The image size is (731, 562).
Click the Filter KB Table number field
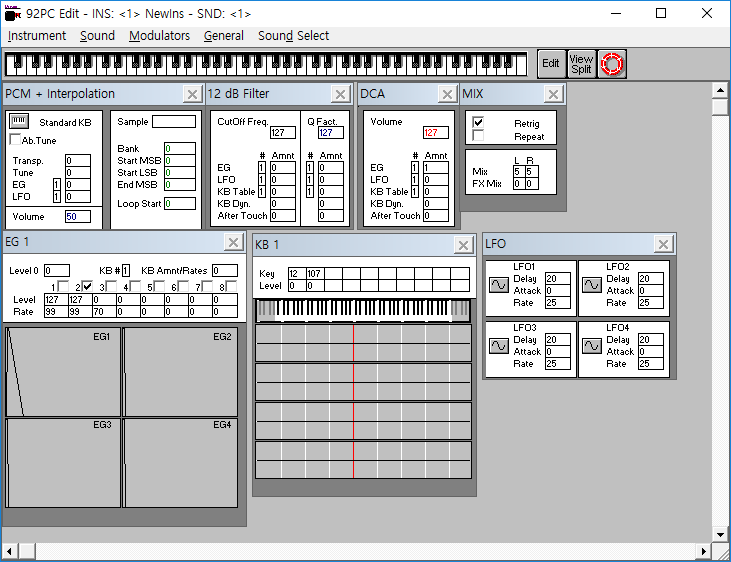(262, 192)
